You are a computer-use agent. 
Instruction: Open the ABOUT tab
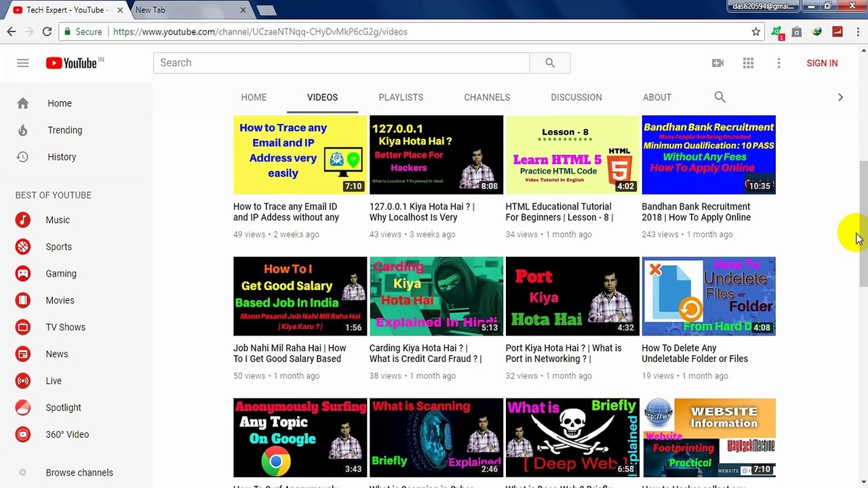(x=657, y=97)
